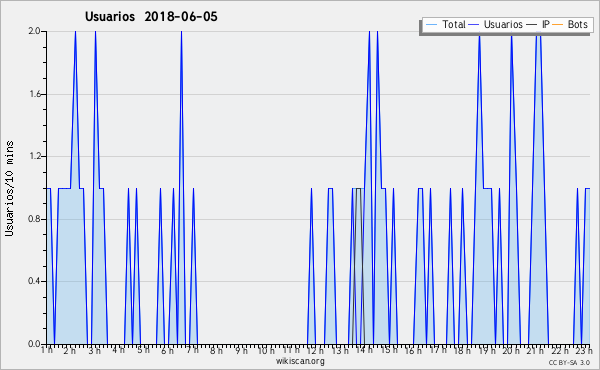Click the '10 h' x-axis label
600x370 pixels.
click(266, 350)
